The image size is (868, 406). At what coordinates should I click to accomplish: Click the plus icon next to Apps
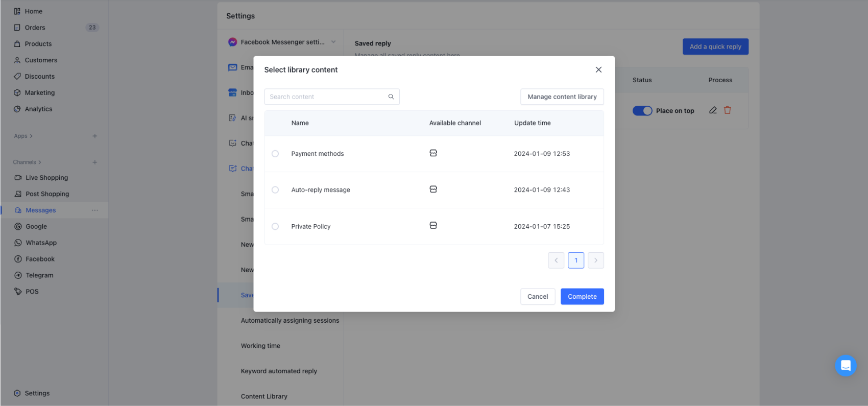(94, 136)
